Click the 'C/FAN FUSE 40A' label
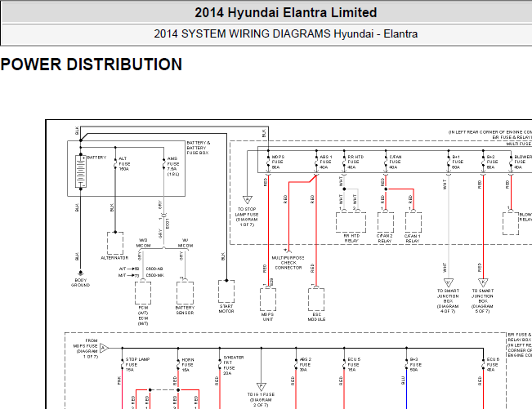532x409 pixels. coord(396,162)
